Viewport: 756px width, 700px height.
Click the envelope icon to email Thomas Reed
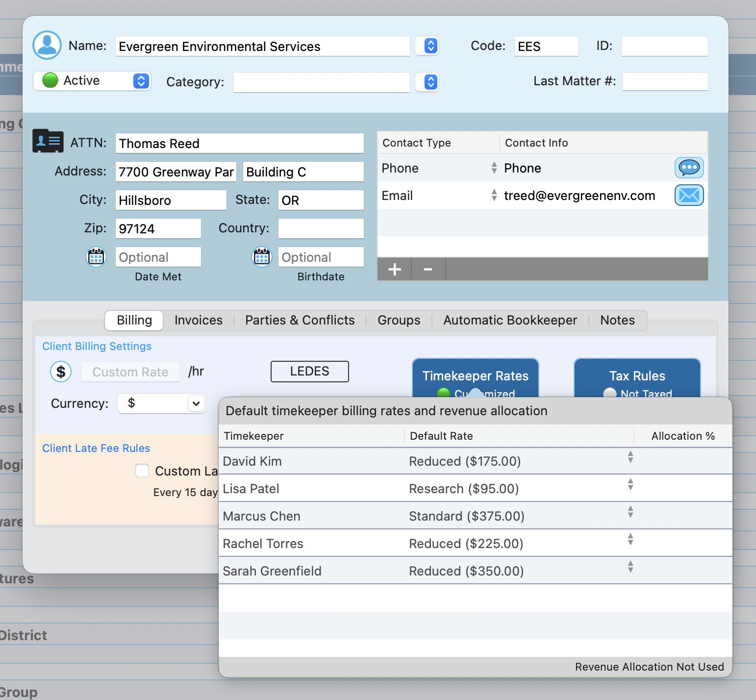coord(689,195)
